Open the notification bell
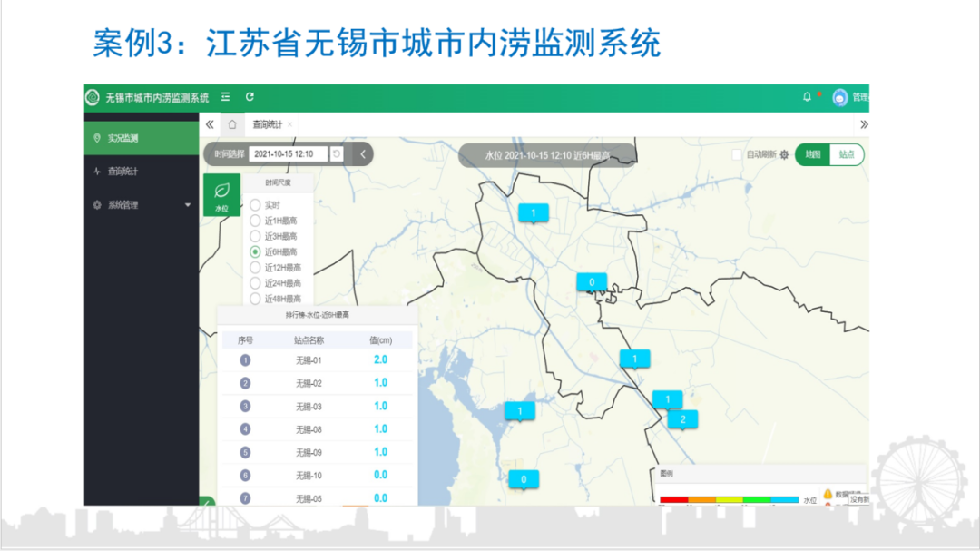 tap(807, 97)
